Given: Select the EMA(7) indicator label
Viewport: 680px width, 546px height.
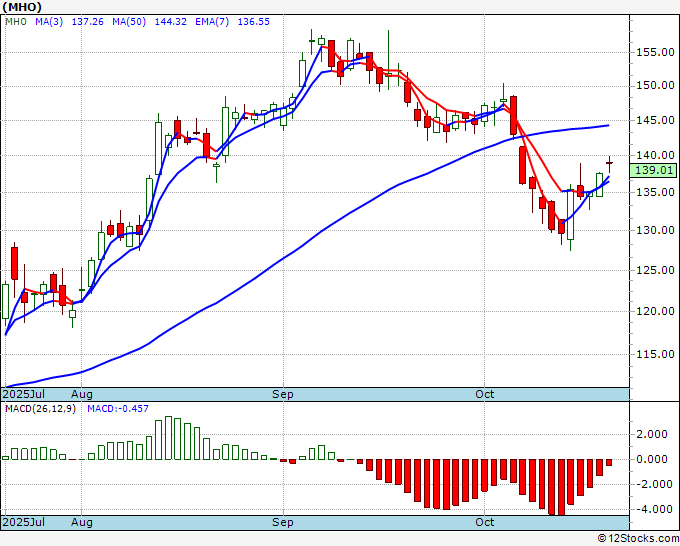Looking at the screenshot, I should coord(212,22).
